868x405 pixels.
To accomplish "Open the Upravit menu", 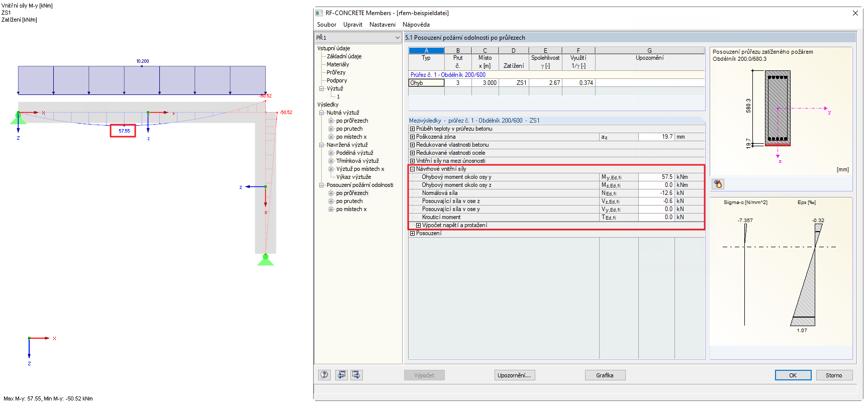I will click(x=353, y=25).
